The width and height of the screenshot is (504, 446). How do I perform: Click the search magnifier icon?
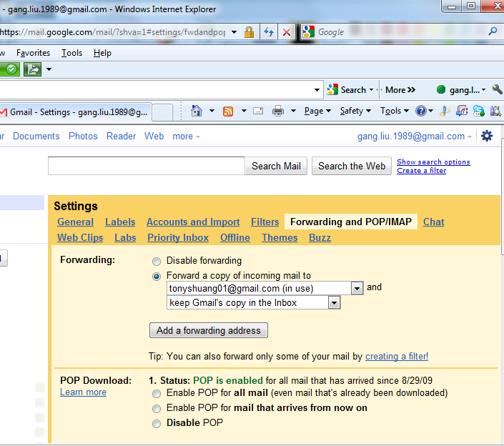[x=493, y=31]
